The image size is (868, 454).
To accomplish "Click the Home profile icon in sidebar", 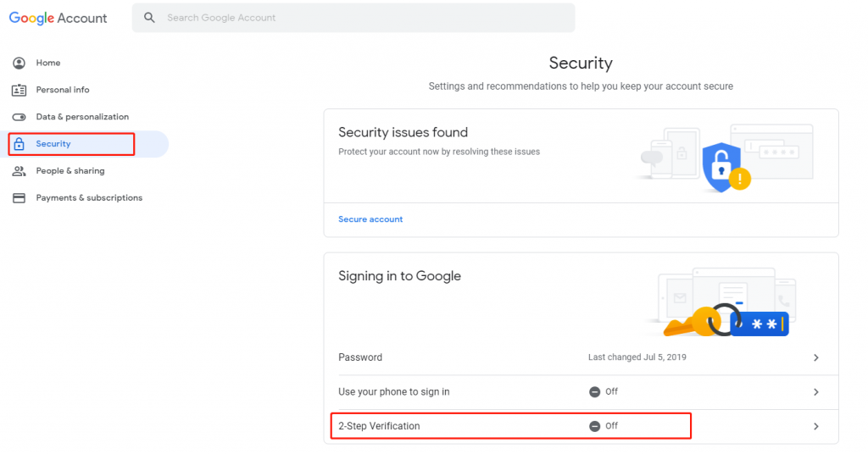I will coord(19,63).
